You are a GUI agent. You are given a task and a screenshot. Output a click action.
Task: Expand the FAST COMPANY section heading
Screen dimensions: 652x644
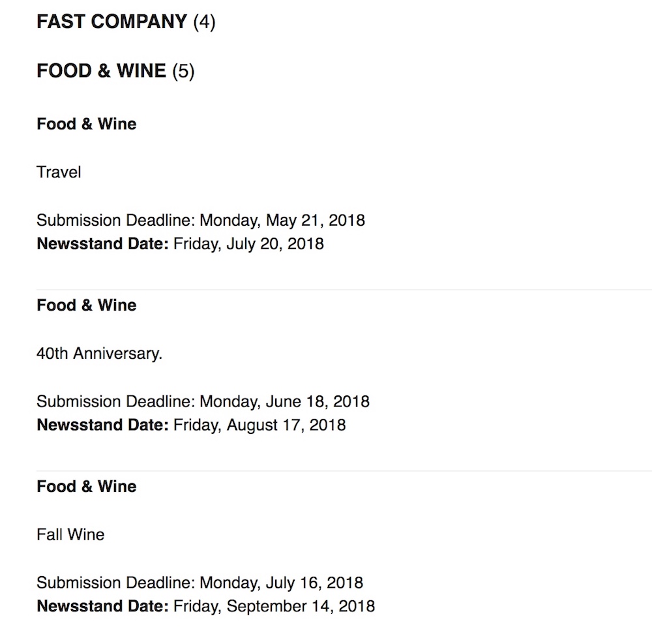111,22
